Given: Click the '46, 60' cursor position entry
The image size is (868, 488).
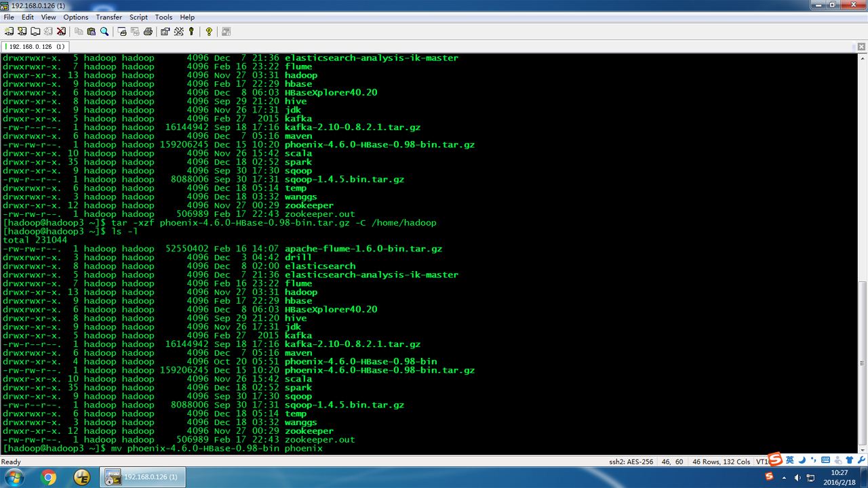Looking at the screenshot, I should click(x=672, y=462).
